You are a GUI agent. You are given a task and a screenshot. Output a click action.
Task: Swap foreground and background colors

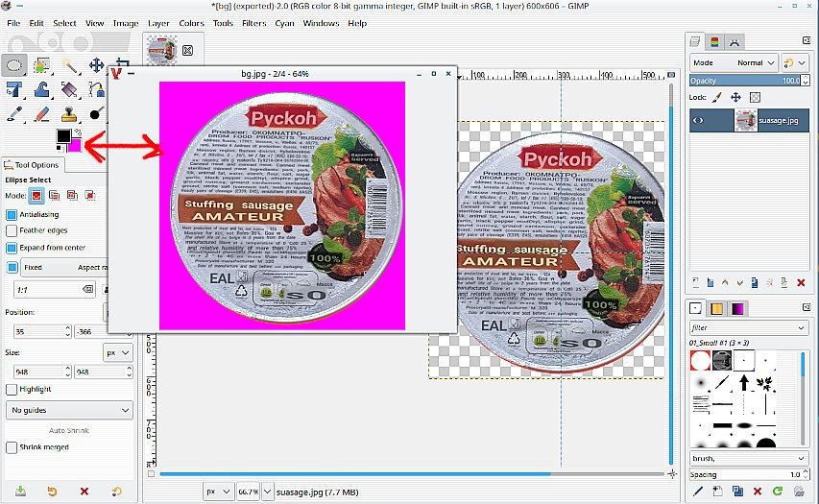pyautogui.click(x=79, y=132)
